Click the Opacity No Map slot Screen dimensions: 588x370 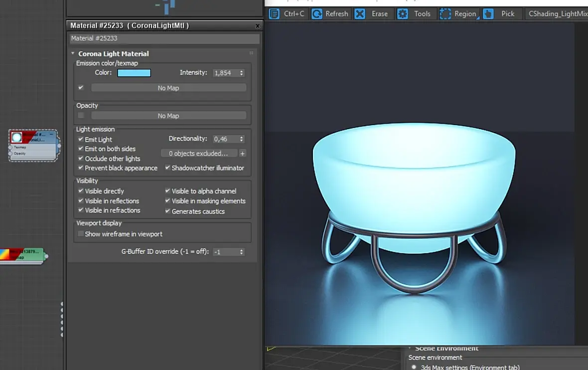point(168,116)
